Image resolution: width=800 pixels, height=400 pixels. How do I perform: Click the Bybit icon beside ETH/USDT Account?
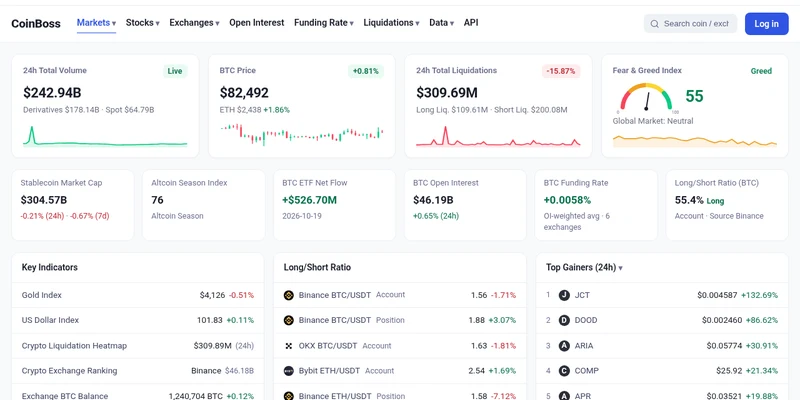pyautogui.click(x=289, y=371)
